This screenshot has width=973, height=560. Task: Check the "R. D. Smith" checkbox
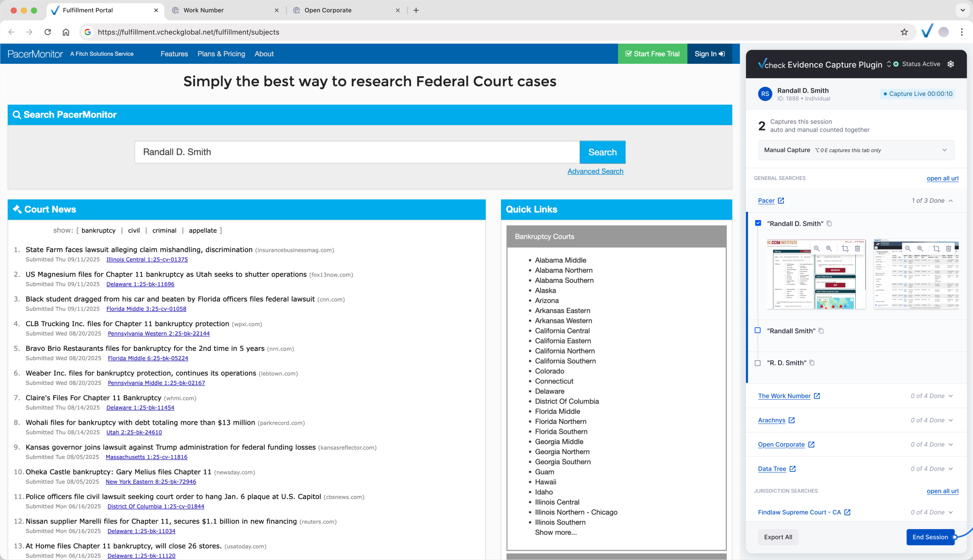758,363
